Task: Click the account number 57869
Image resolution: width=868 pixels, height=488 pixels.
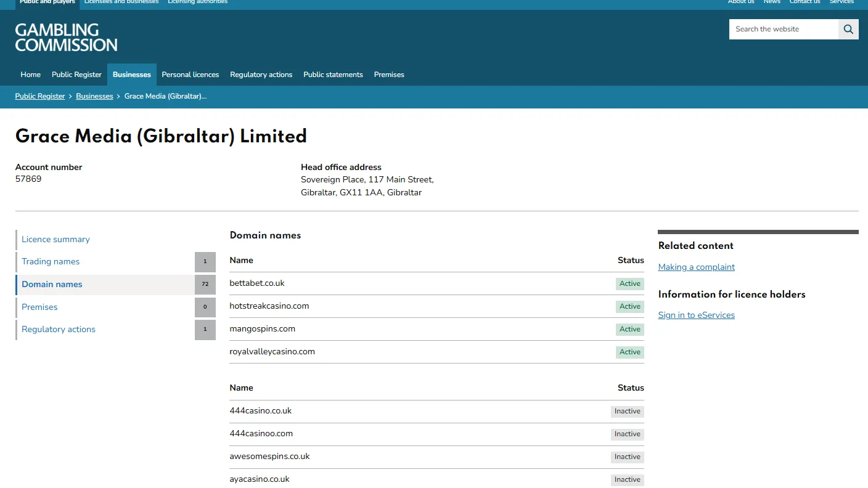Action: tap(28, 179)
